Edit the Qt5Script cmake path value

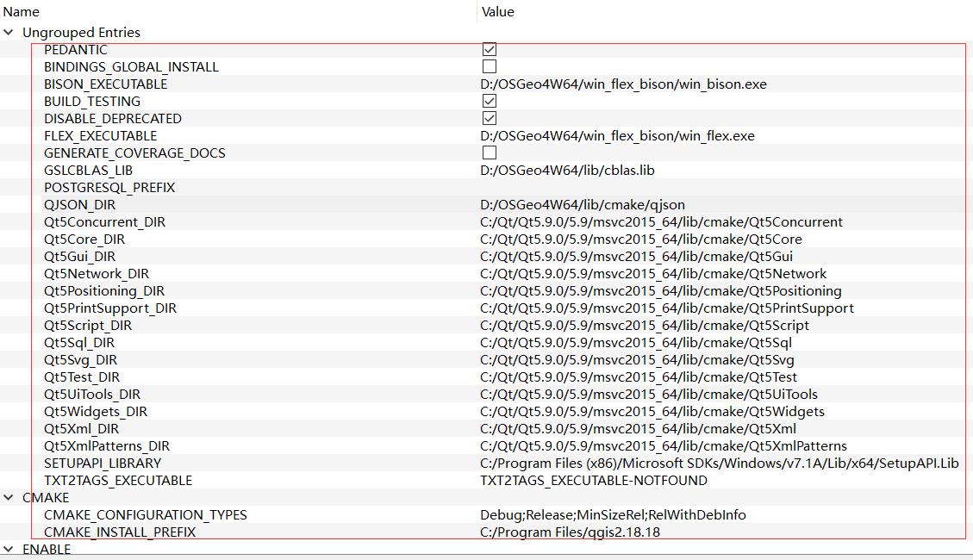coord(645,326)
